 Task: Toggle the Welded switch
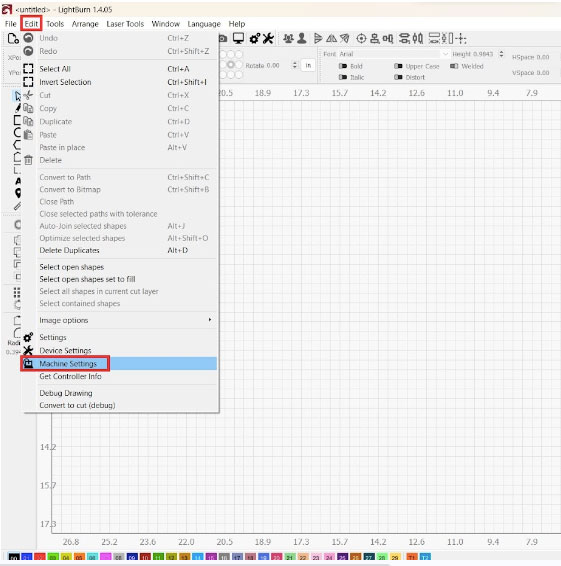tap(454, 66)
